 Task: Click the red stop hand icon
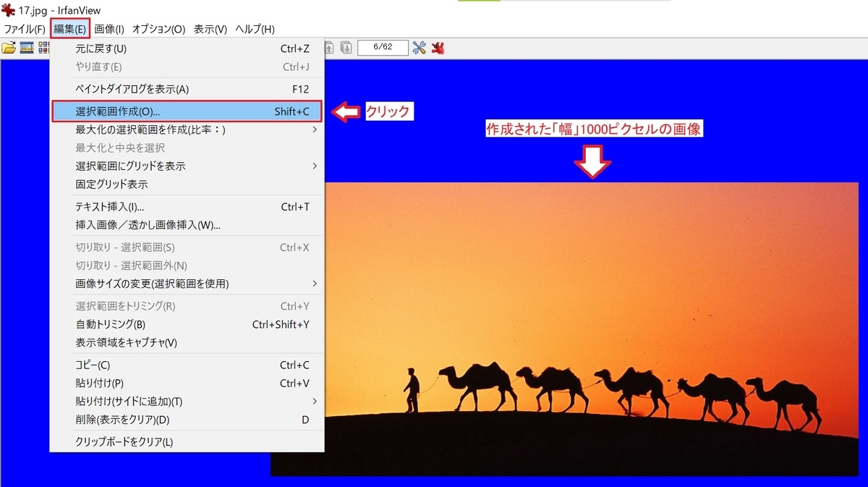pos(436,47)
